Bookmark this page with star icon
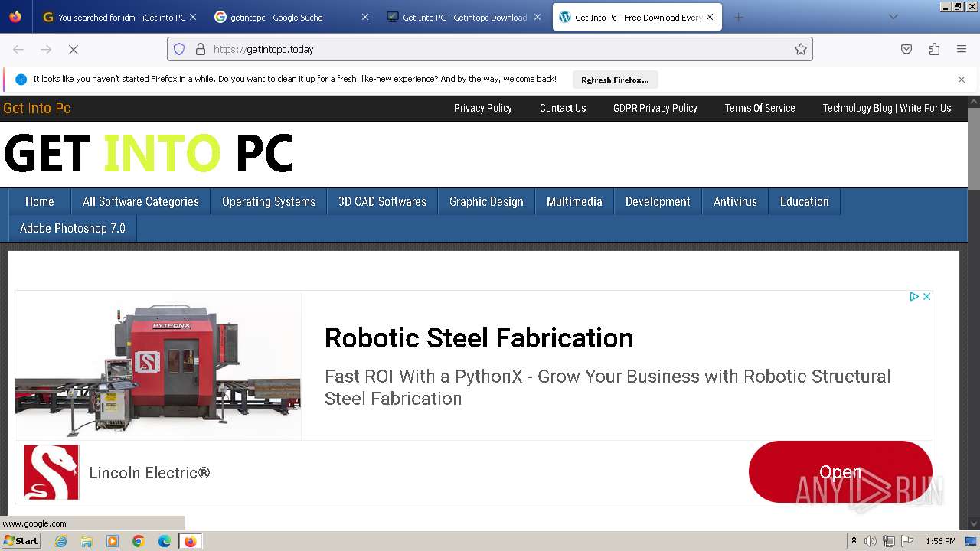The width and height of the screenshot is (980, 551). [x=801, y=49]
